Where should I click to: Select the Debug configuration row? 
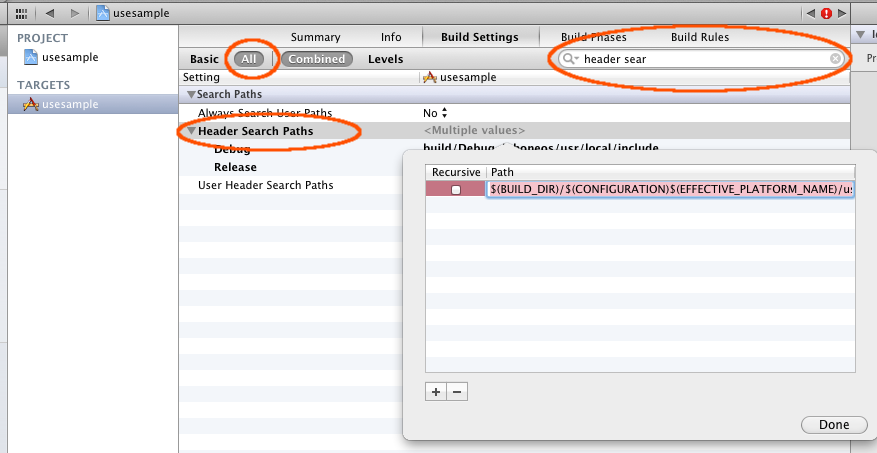point(232,149)
